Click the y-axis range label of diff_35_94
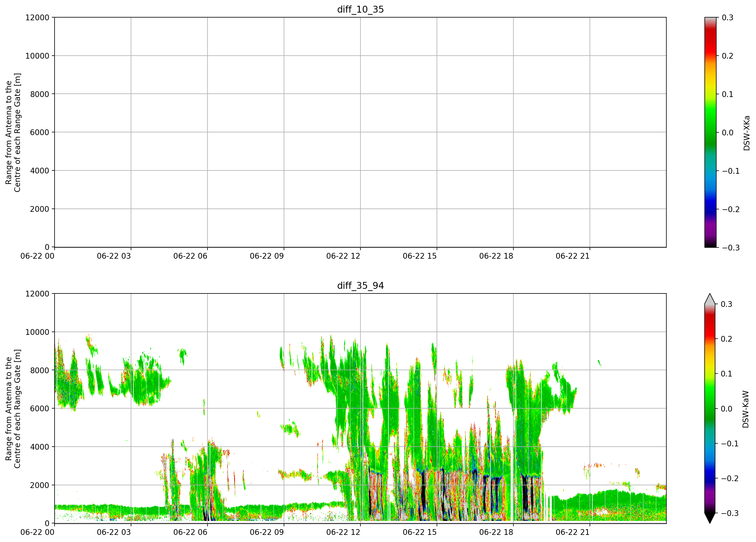Screen dimensions: 756x542 (13, 408)
